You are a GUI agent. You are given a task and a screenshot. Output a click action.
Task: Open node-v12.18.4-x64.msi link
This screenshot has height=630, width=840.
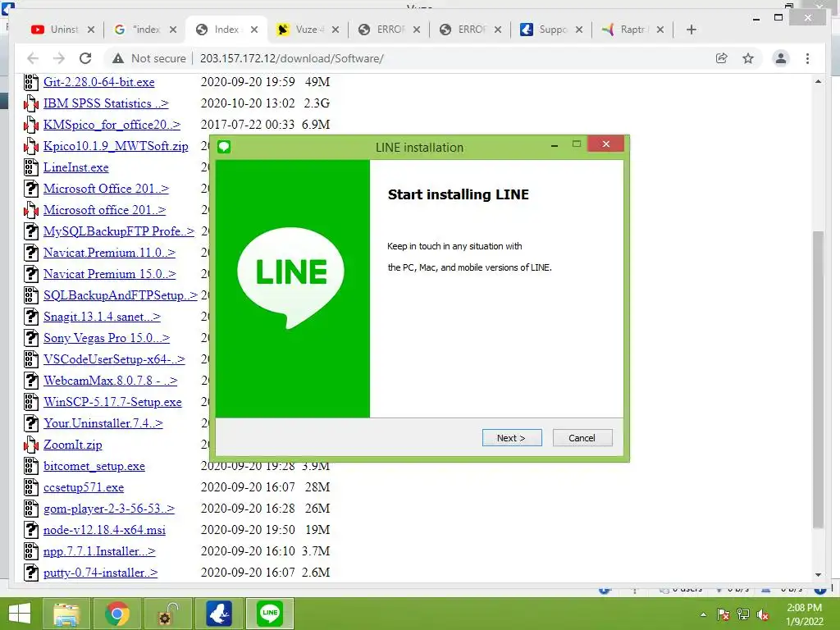click(x=104, y=530)
